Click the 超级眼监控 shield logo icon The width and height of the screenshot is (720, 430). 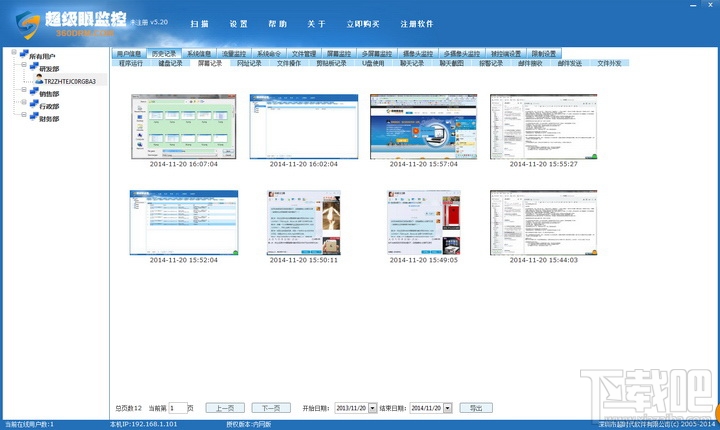coord(28,24)
